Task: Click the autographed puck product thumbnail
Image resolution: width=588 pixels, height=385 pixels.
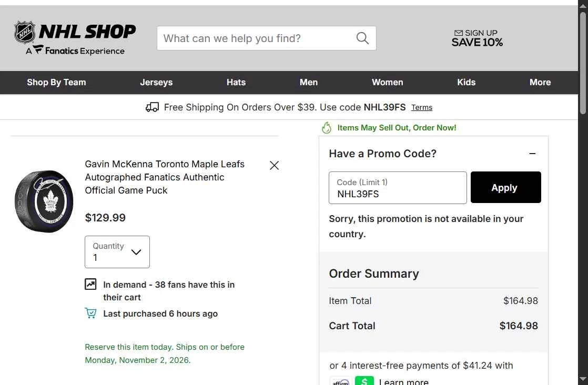Action: click(x=44, y=201)
